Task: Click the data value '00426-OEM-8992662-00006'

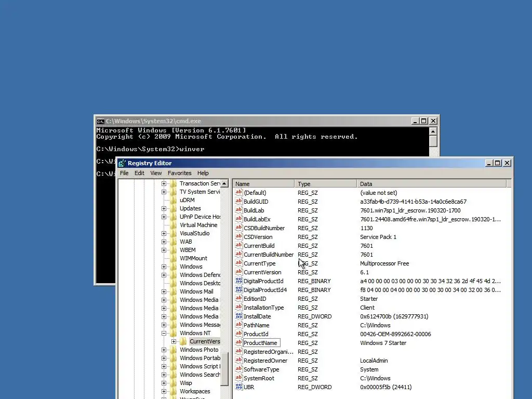Action: pos(395,334)
